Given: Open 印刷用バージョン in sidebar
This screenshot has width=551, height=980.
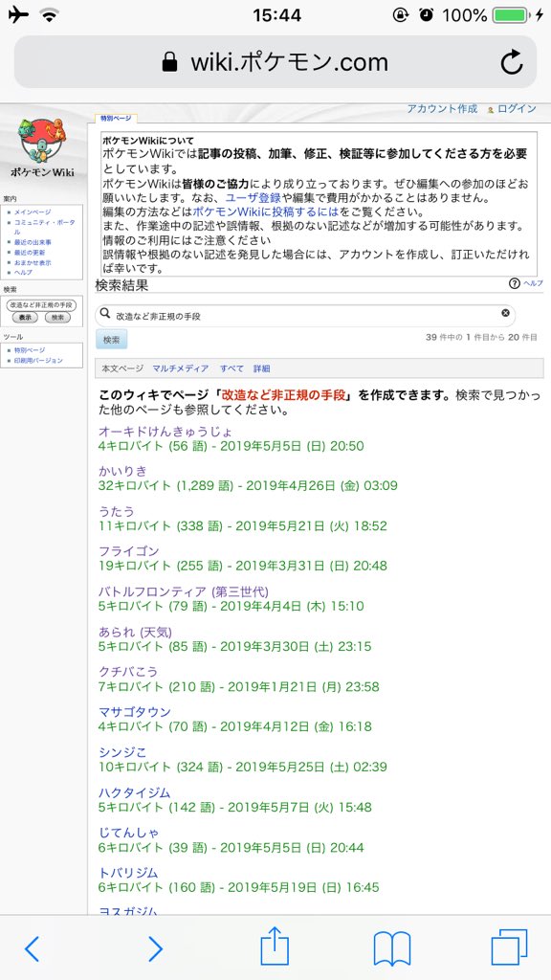Looking at the screenshot, I should 38,361.
